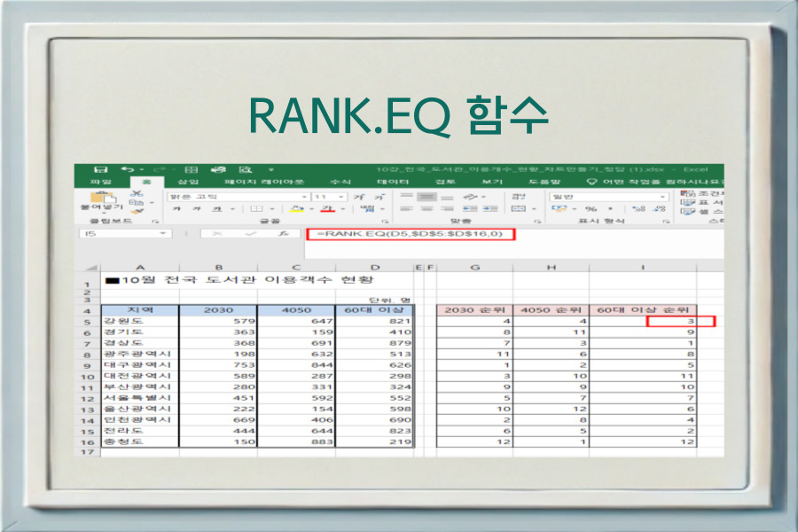The image size is (798, 532).
Task: Click the increase indent icon
Action: click(490, 208)
